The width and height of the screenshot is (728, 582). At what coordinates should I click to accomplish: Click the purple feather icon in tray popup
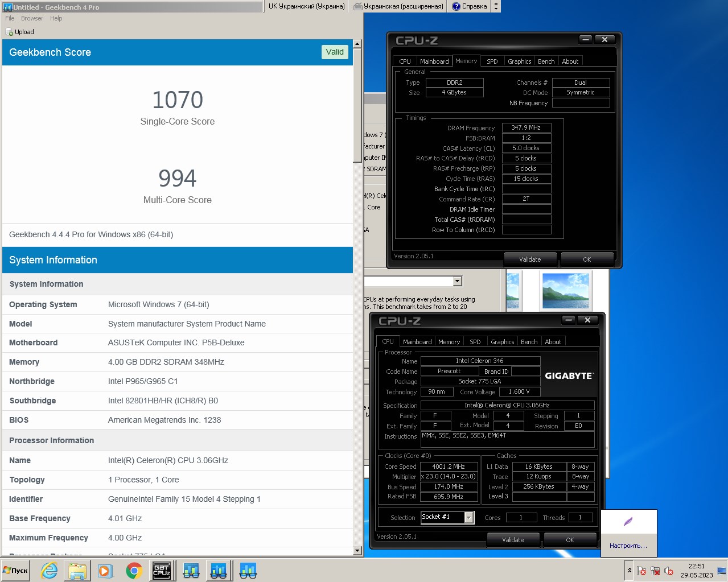click(x=628, y=521)
